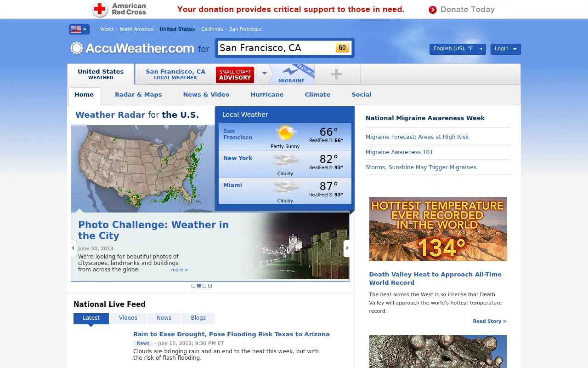The image size is (588, 368).
Task: Switch to the Blogs feed tab
Action: pyautogui.click(x=198, y=318)
